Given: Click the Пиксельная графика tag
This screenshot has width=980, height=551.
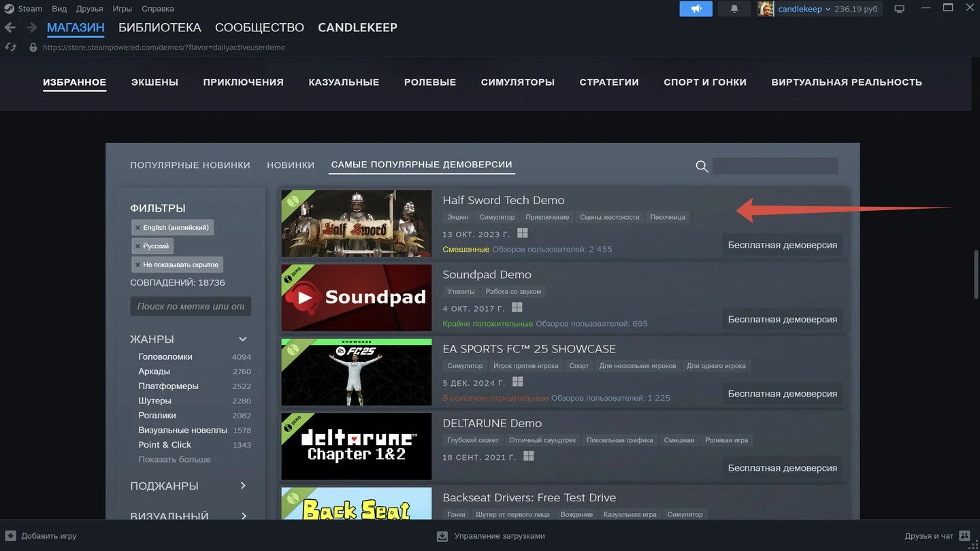Looking at the screenshot, I should point(620,440).
